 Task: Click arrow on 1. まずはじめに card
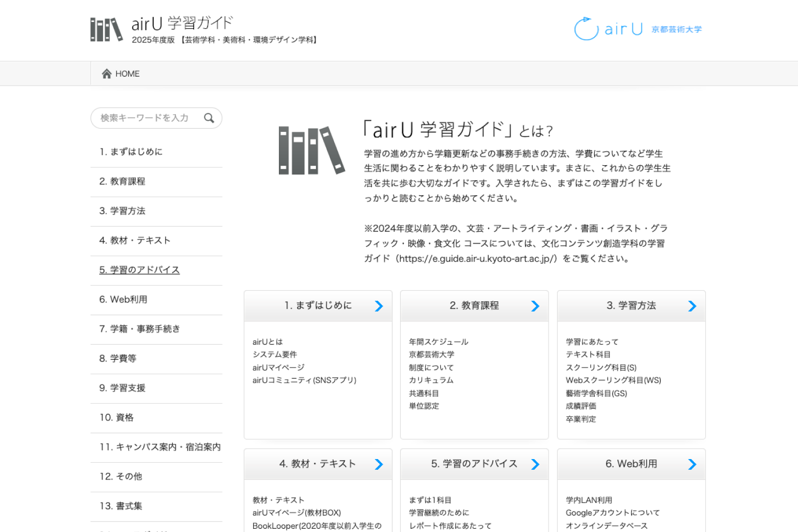(379, 306)
